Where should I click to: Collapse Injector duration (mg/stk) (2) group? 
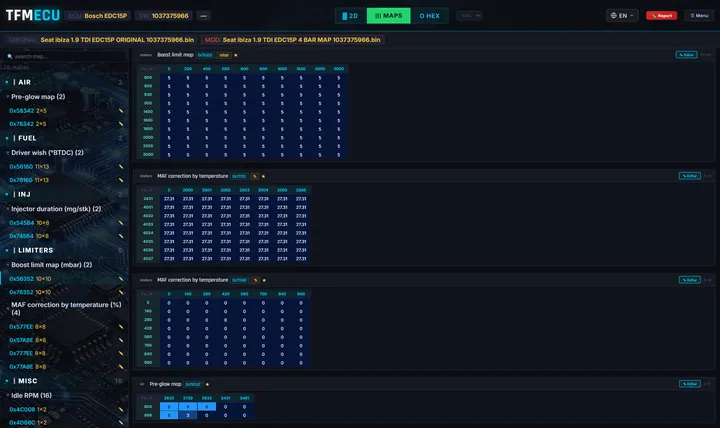(8, 209)
